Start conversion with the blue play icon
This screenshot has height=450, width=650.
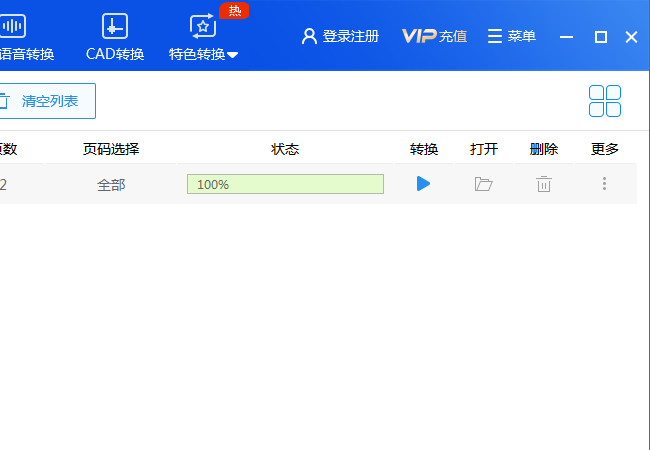[x=423, y=184]
